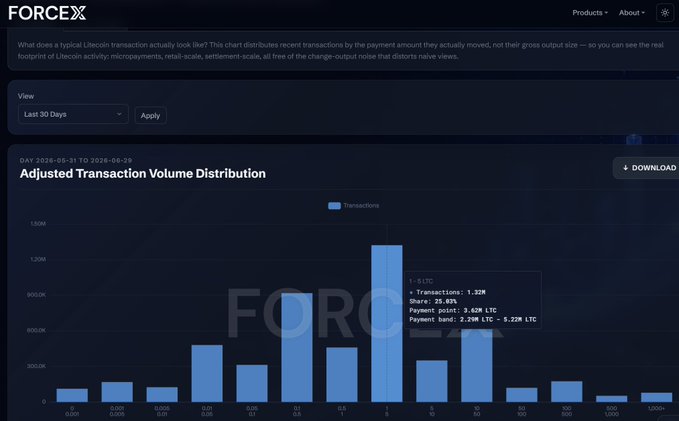The image size is (679, 421).
Task: Select the 0.005 - 0.01 LTC bar
Action: click(162, 395)
